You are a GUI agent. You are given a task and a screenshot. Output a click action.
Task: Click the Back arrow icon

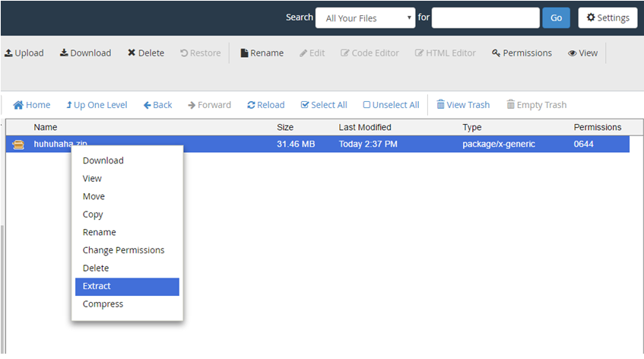pyautogui.click(x=147, y=106)
